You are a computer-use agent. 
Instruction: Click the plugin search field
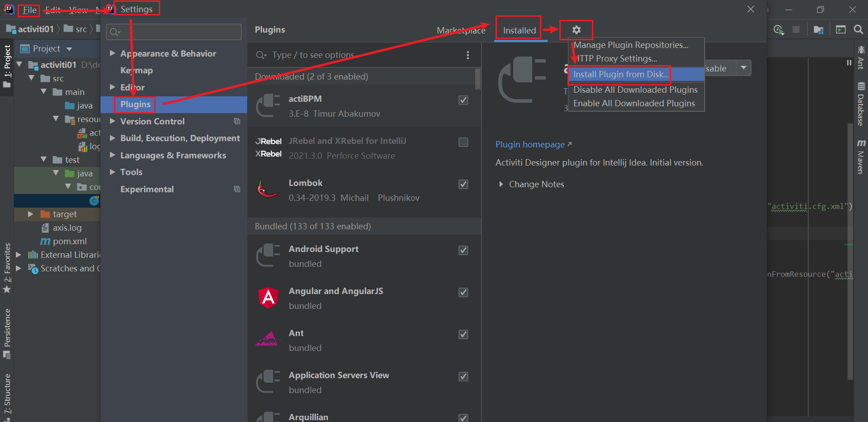coord(358,55)
